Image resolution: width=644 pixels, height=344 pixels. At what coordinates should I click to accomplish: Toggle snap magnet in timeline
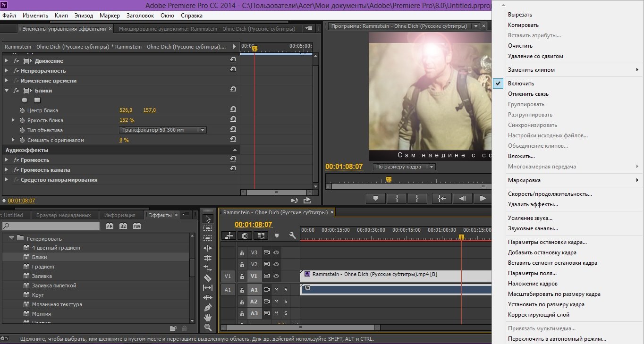point(245,235)
